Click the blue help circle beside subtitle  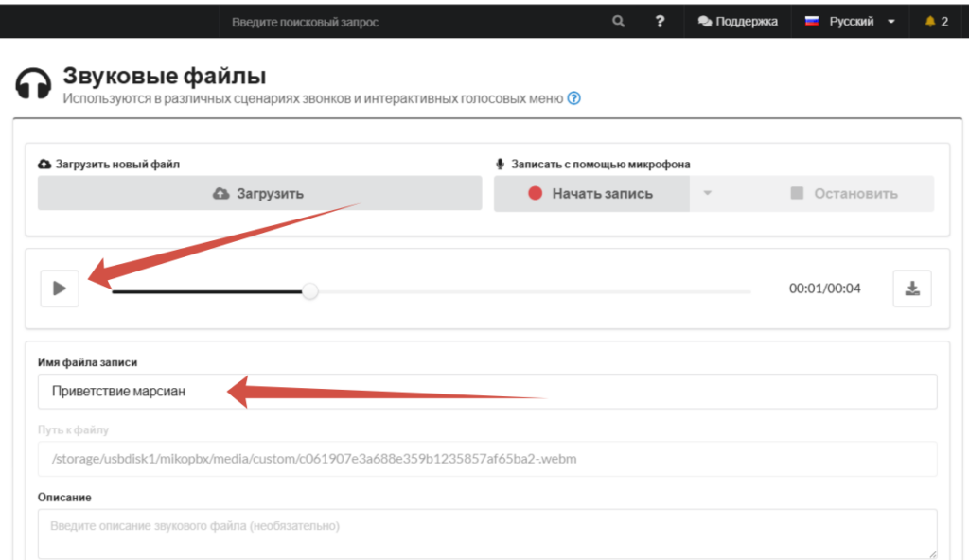(x=574, y=98)
